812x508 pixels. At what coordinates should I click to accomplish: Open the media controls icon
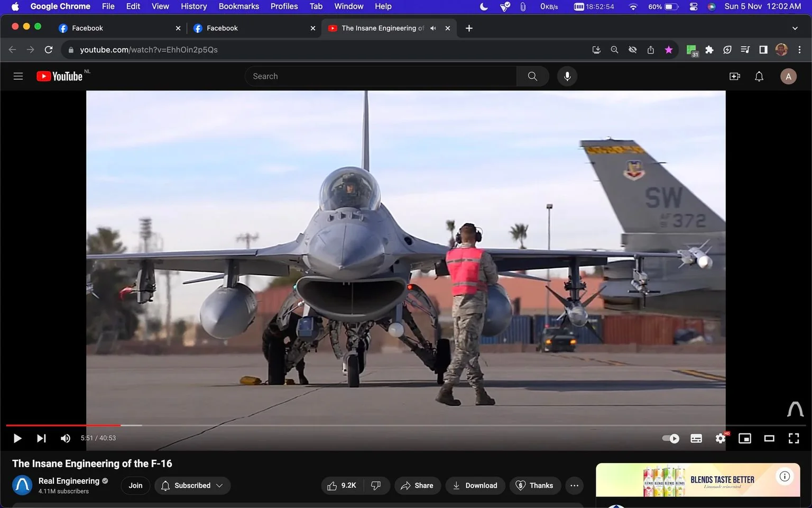pos(745,50)
